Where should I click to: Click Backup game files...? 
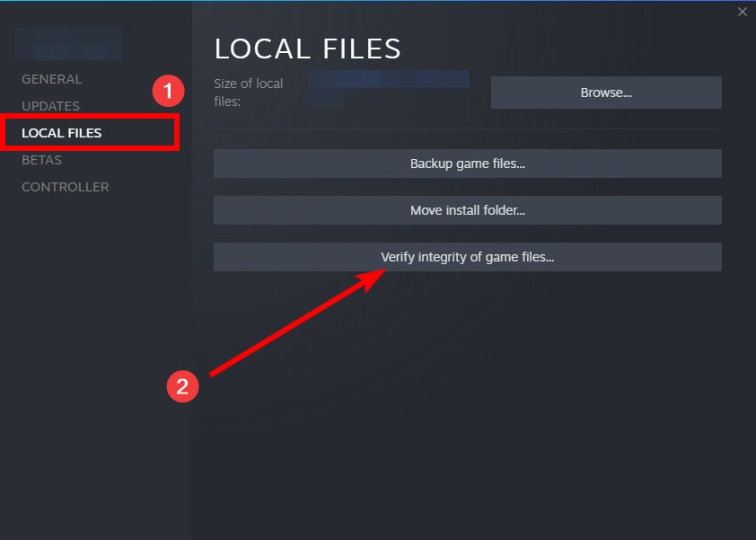[x=467, y=164]
